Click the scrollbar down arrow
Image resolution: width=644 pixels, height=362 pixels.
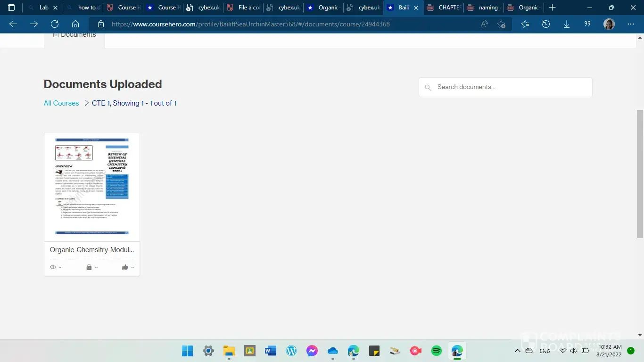click(640, 335)
